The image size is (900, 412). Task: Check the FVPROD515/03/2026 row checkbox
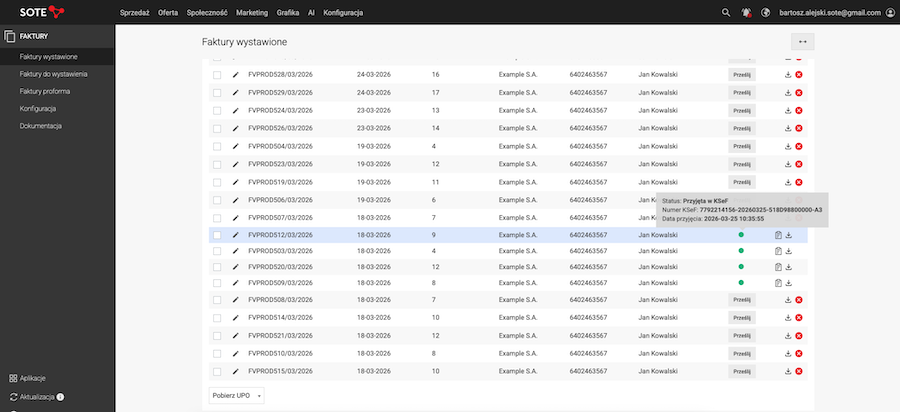(x=217, y=371)
